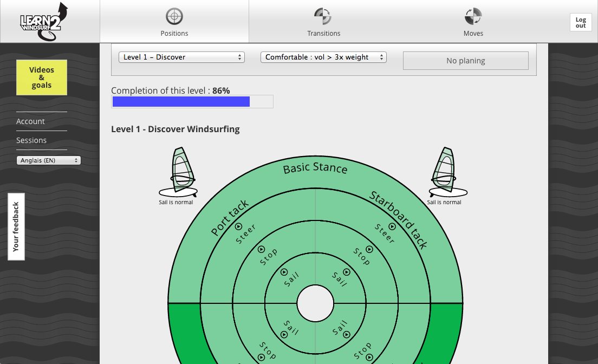Click the "Completion of this level : 86%" text
The image size is (598, 364).
(171, 90)
